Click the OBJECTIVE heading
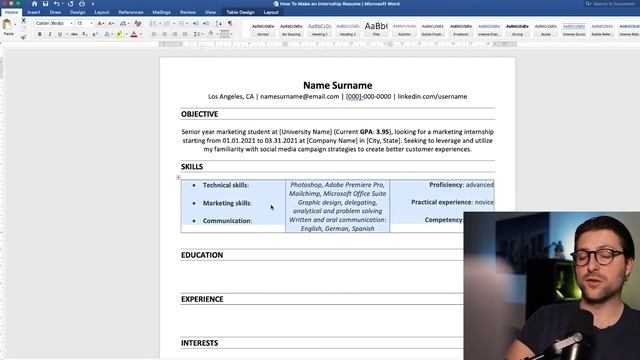This screenshot has height=360, width=640. (x=200, y=114)
